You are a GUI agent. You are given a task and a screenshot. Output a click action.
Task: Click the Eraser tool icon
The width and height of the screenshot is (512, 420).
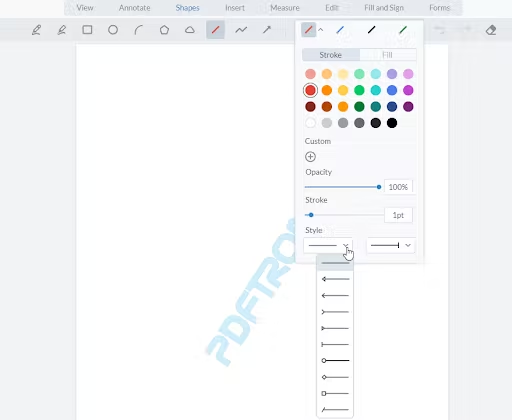click(x=491, y=30)
